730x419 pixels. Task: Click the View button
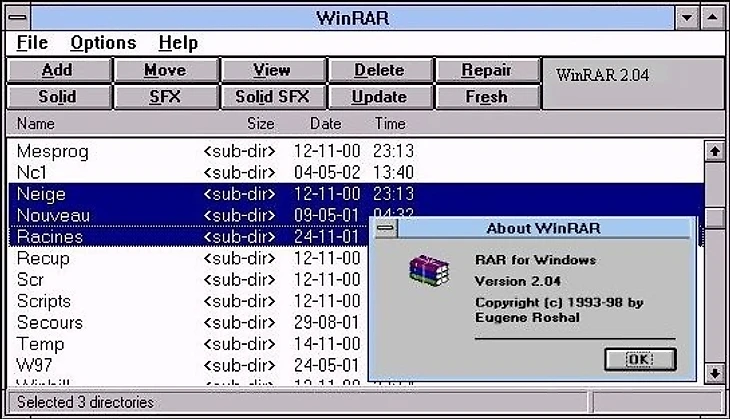pos(273,70)
